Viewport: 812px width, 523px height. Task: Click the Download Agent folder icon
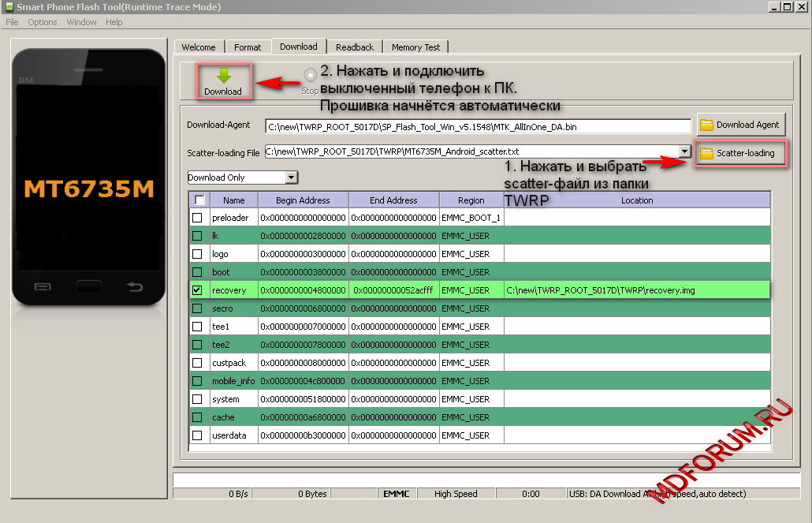(x=706, y=125)
